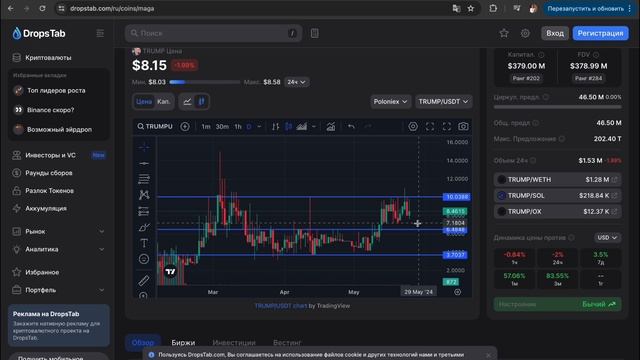Click the Поиск search field
Image resolution: width=640 pixels, height=360 pixels.
213,33
